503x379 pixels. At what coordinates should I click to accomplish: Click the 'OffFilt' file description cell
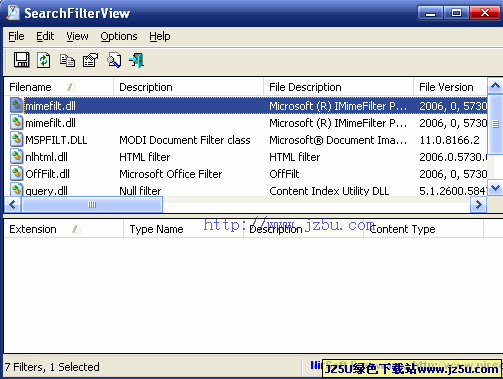click(x=284, y=174)
